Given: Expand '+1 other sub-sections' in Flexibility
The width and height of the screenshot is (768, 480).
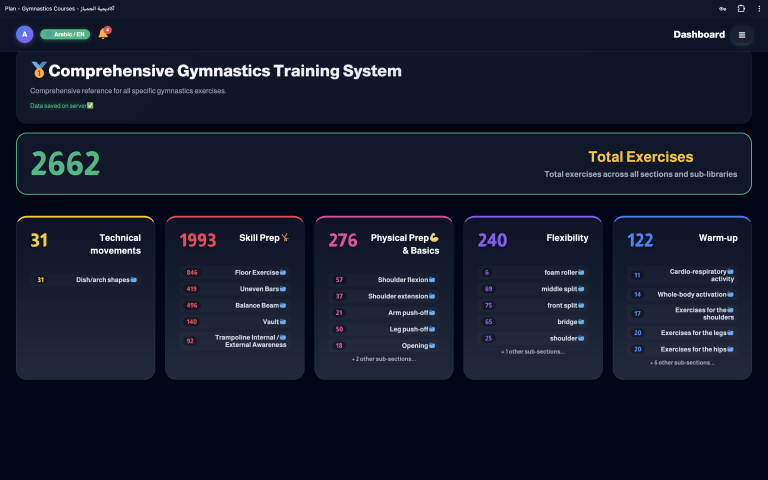Looking at the screenshot, I should tap(533, 352).
